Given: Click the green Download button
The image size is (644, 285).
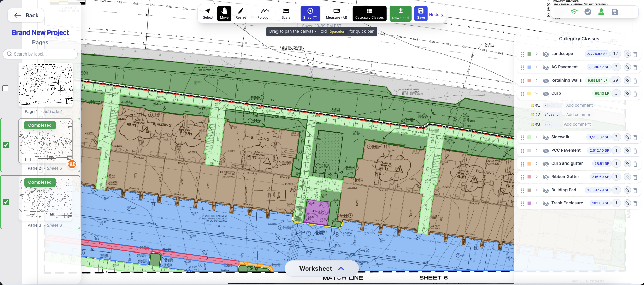Looking at the screenshot, I should pos(400,14).
